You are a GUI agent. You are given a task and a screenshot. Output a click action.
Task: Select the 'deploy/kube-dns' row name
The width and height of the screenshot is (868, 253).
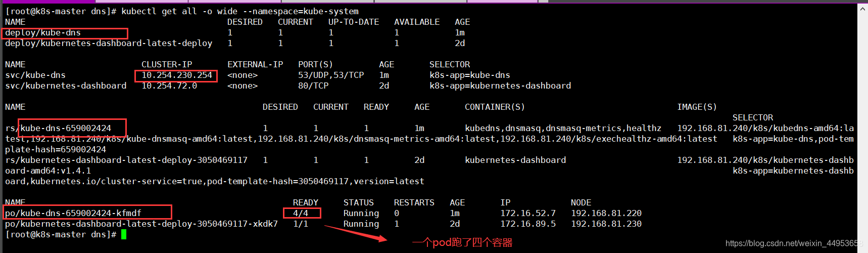pos(43,32)
